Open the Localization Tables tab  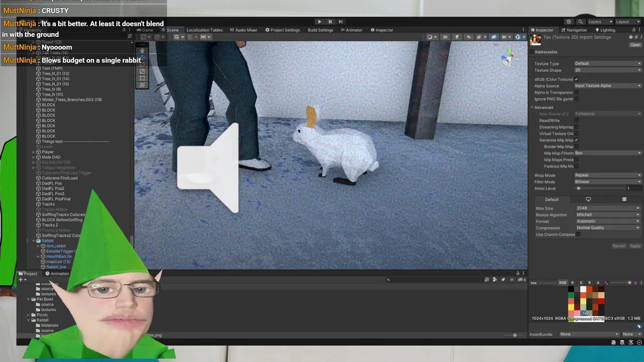click(x=204, y=30)
